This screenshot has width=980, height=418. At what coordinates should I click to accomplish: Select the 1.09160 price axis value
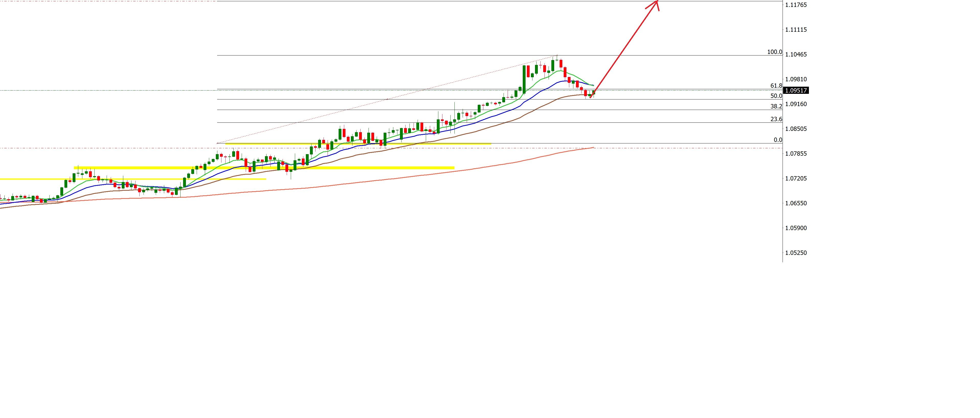pyautogui.click(x=796, y=104)
